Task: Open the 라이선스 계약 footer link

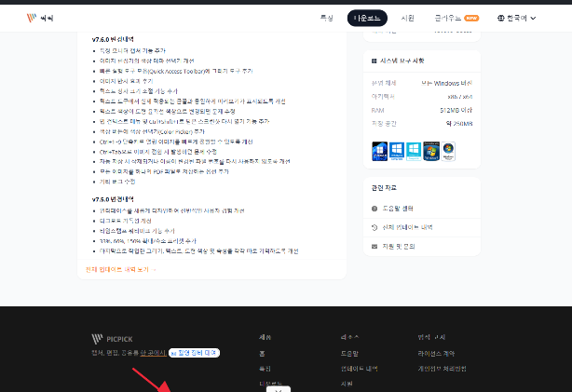Action: 436,354
